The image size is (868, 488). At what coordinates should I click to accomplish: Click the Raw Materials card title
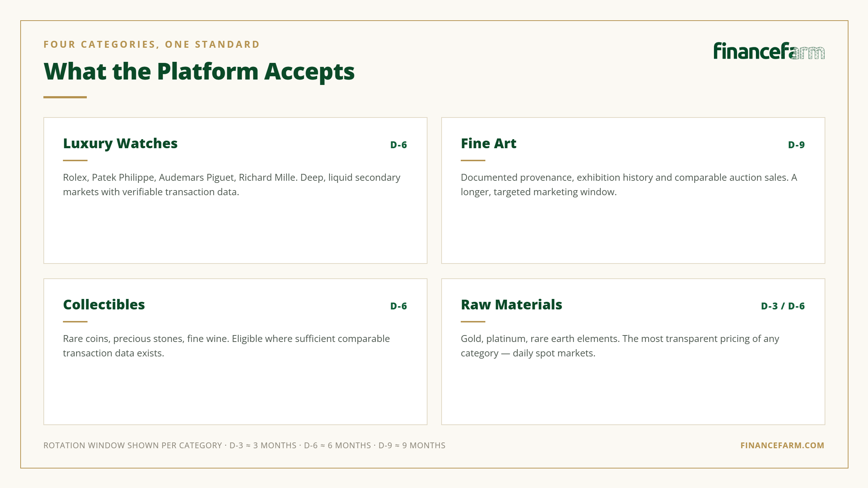point(511,305)
